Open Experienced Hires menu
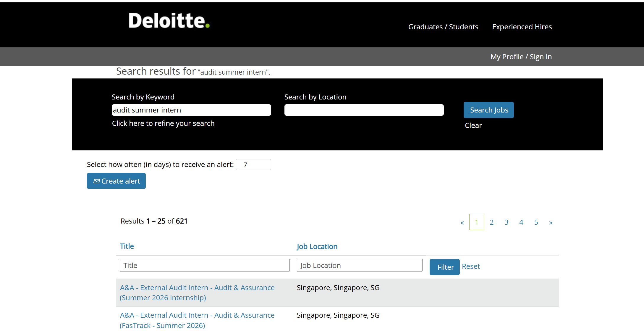This screenshot has height=331, width=644. coord(522,27)
